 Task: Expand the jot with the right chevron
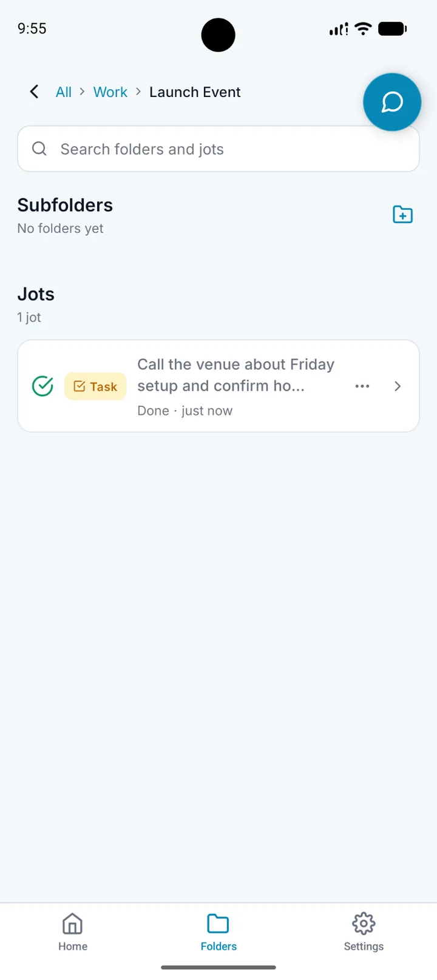(398, 386)
